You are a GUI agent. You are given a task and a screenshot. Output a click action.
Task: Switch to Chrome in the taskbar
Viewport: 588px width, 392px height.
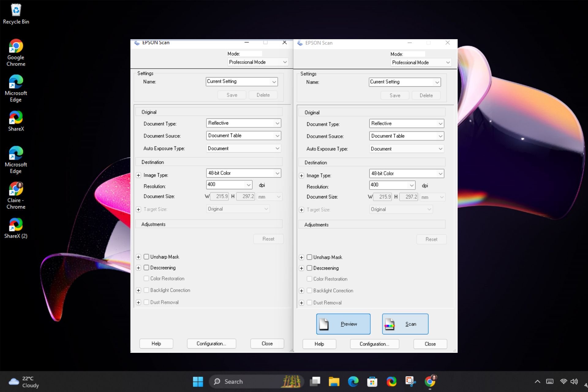[x=430, y=382]
